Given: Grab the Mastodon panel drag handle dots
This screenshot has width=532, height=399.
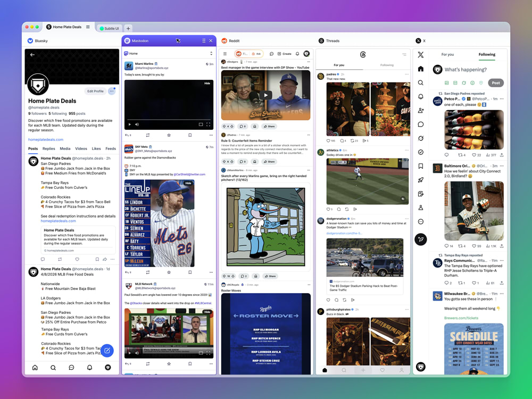Looking at the screenshot, I should pyautogui.click(x=204, y=41).
